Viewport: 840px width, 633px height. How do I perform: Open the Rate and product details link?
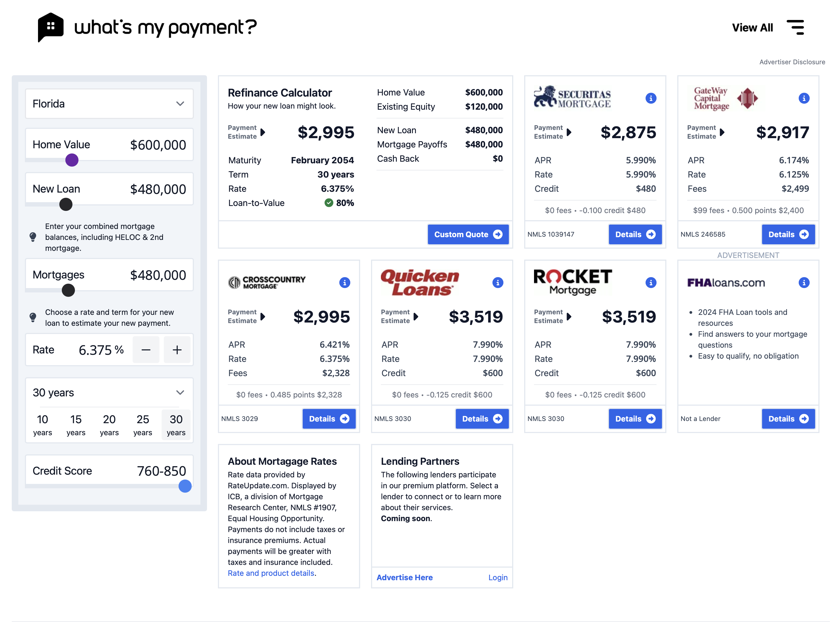click(x=271, y=573)
